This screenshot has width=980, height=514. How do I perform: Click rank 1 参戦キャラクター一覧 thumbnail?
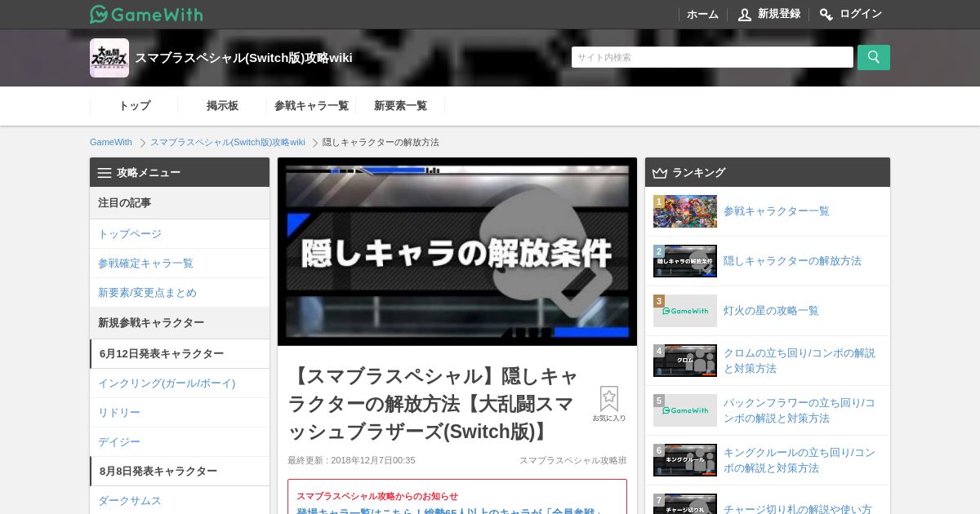click(685, 211)
